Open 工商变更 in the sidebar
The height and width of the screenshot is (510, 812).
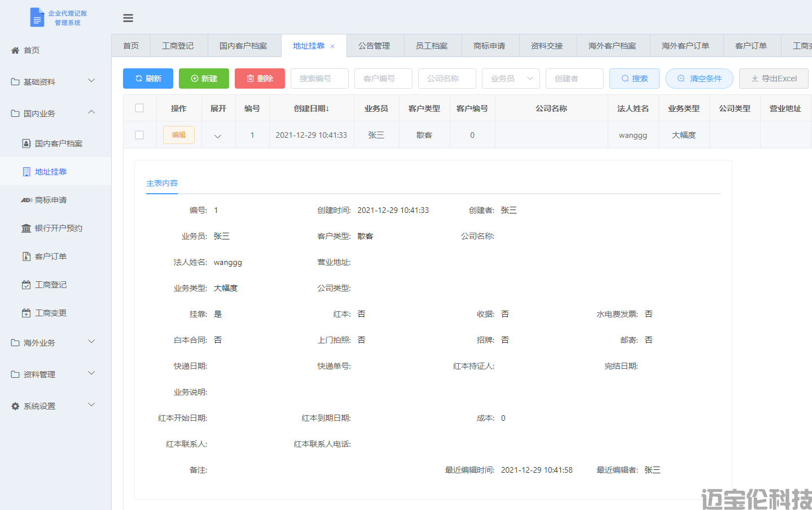[55, 313]
